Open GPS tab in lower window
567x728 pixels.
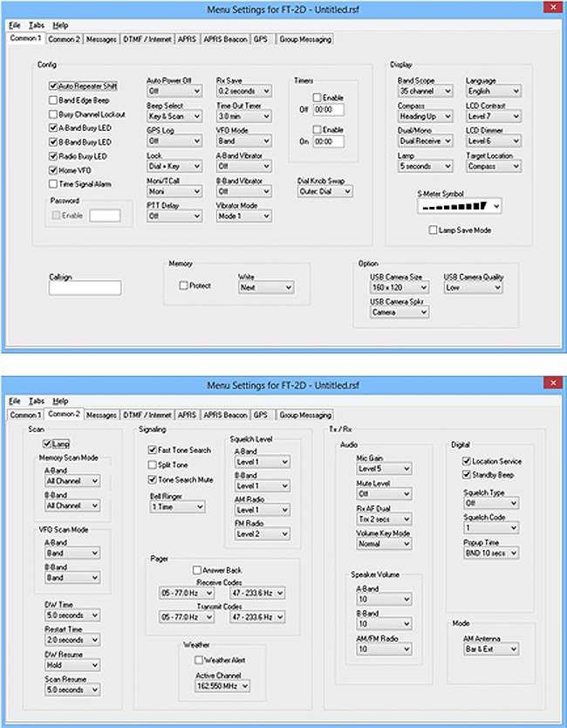click(261, 416)
